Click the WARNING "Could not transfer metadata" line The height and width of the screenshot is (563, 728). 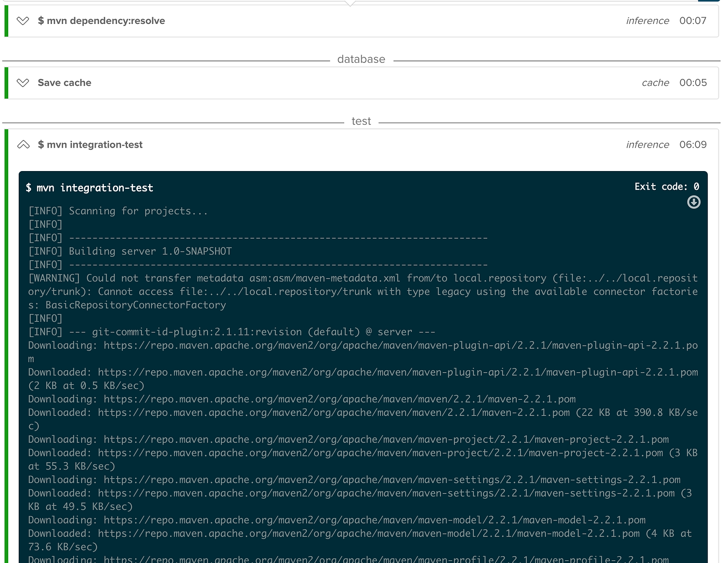[363, 292]
